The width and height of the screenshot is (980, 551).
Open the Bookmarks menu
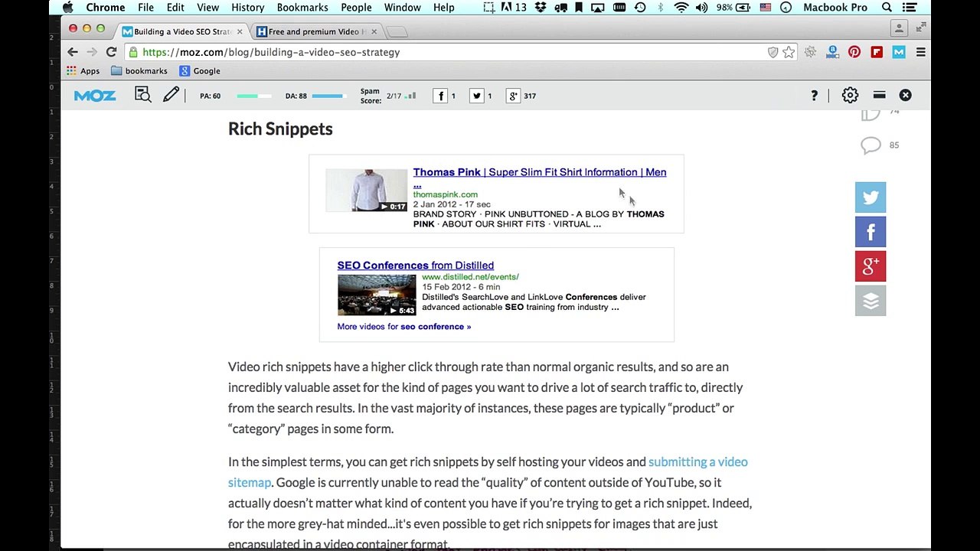[302, 8]
